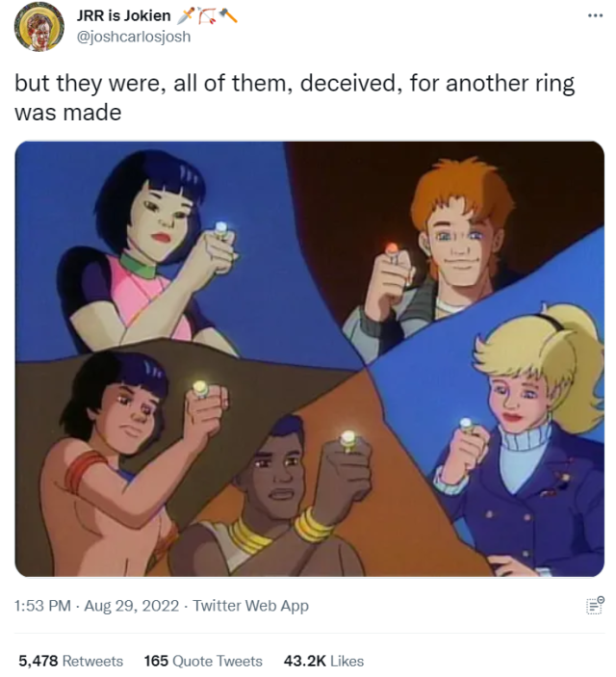Click the axe emoji in display name
Screen dimensions: 616x677
pyautogui.click(x=228, y=16)
